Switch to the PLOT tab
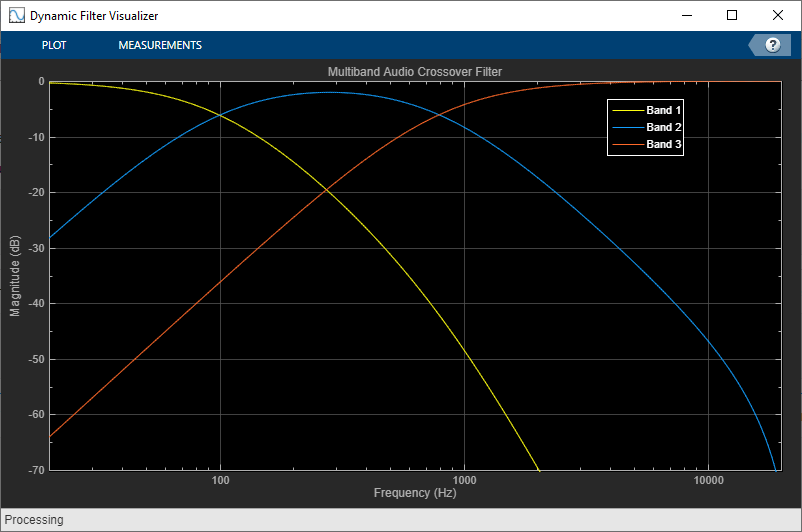 54,45
